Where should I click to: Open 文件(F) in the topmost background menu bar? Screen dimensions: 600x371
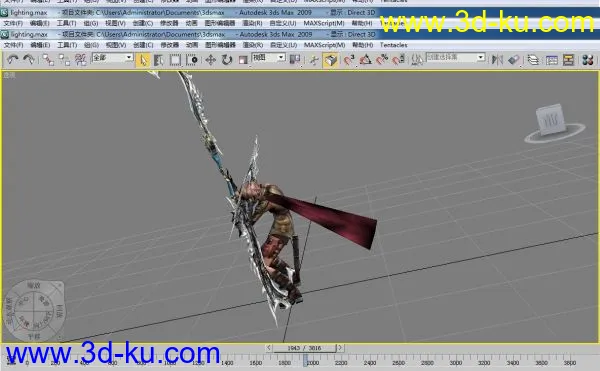(x=13, y=1)
